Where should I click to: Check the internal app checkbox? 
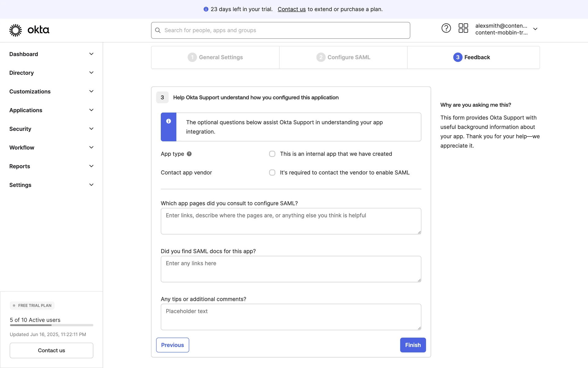pyautogui.click(x=272, y=154)
